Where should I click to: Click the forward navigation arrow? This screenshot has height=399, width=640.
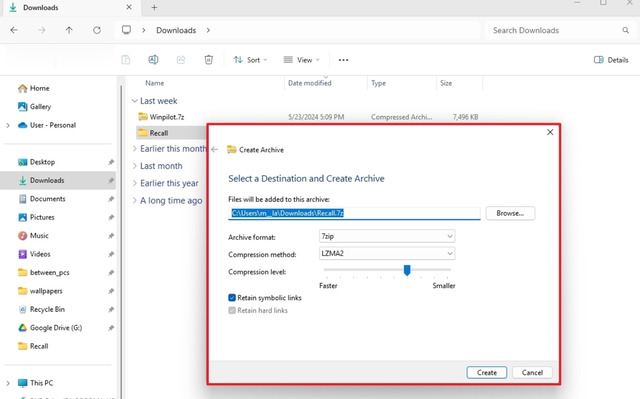pyautogui.click(x=42, y=30)
